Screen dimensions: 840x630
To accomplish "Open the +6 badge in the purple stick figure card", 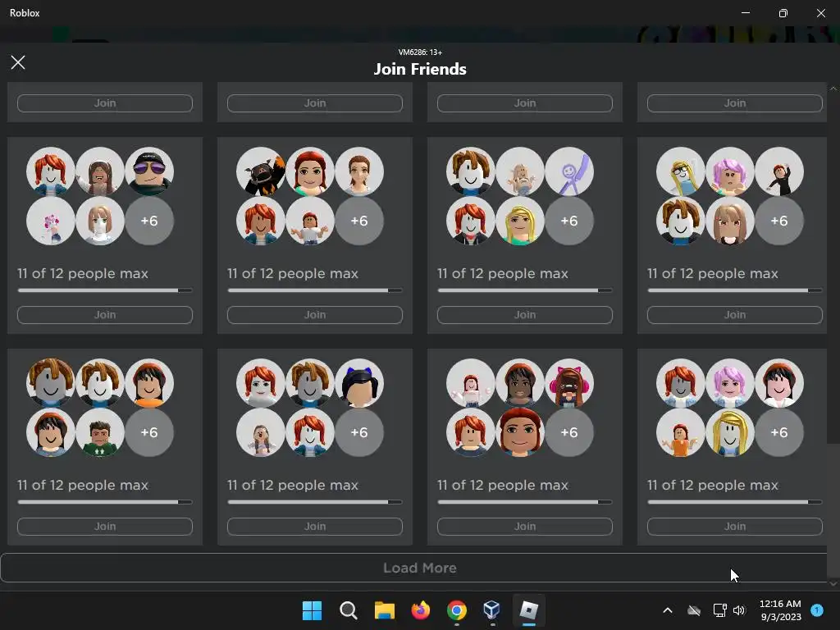I will 569,221.
